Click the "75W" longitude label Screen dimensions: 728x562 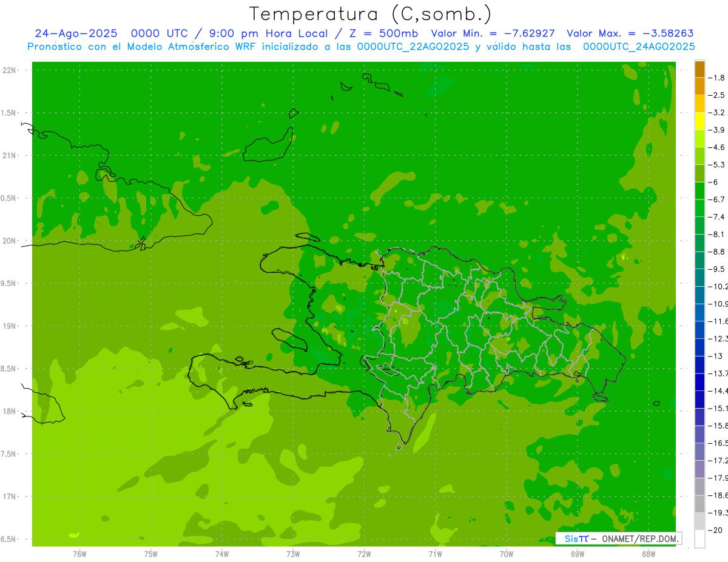point(151,554)
